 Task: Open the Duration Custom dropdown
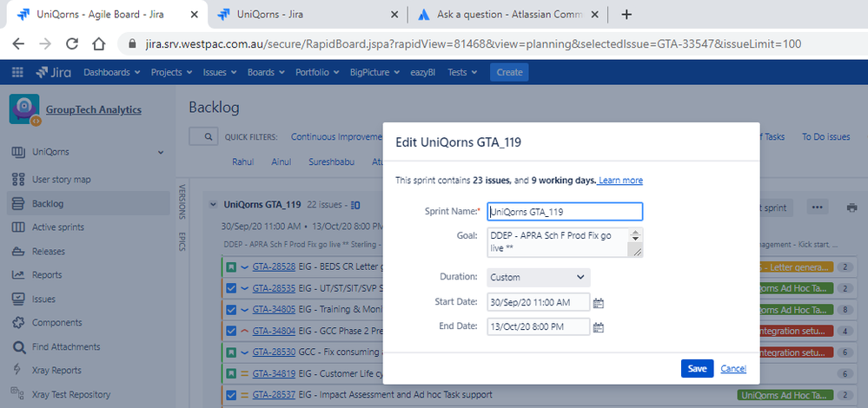[x=538, y=277]
